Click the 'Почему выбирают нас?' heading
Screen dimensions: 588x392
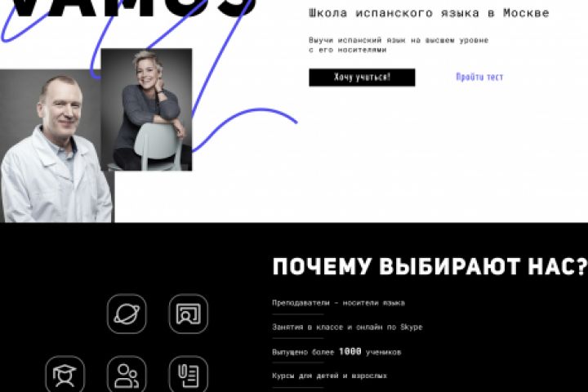point(430,267)
